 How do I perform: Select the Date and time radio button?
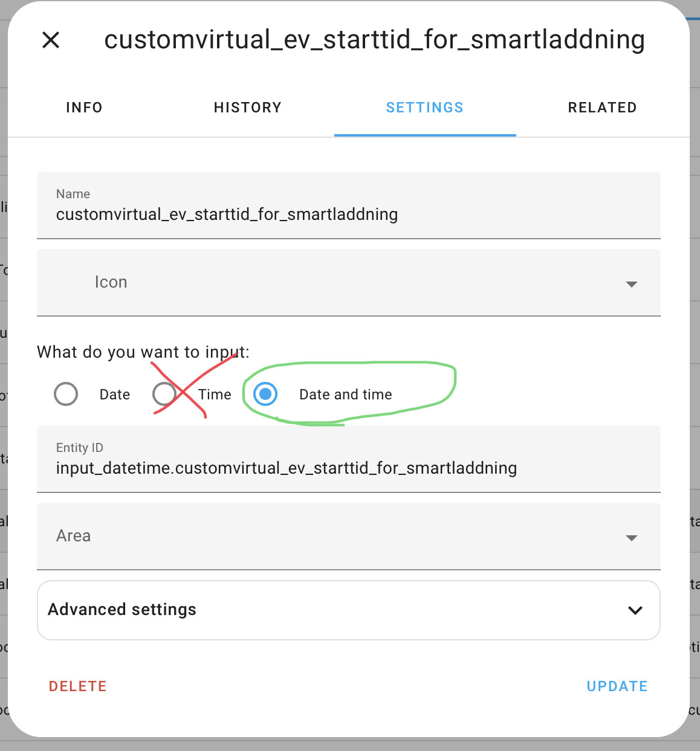tap(265, 394)
